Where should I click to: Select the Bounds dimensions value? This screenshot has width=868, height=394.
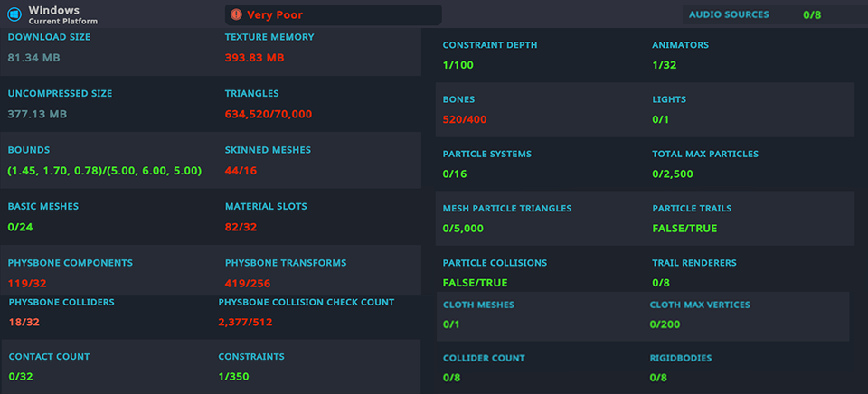point(104,171)
